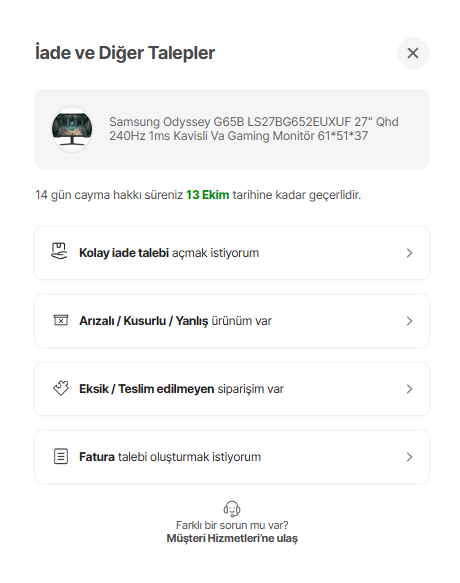This screenshot has height=583, width=460.
Task: Choose Arızalı / Kusurlu / Yanlış ürünüm var
Action: click(x=232, y=321)
